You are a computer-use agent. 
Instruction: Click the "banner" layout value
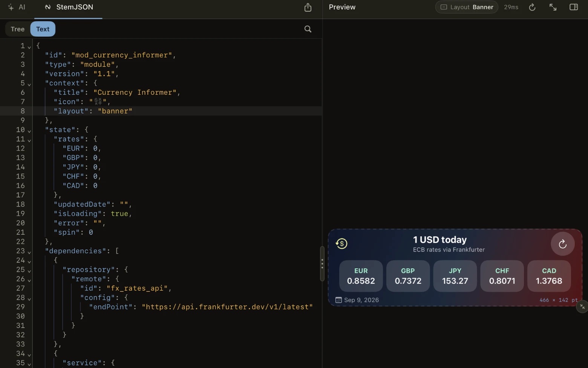(x=115, y=111)
